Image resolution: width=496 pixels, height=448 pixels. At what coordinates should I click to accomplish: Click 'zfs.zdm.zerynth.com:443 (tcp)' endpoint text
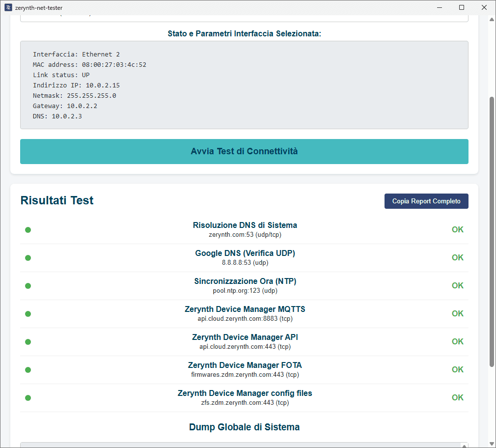245,403
